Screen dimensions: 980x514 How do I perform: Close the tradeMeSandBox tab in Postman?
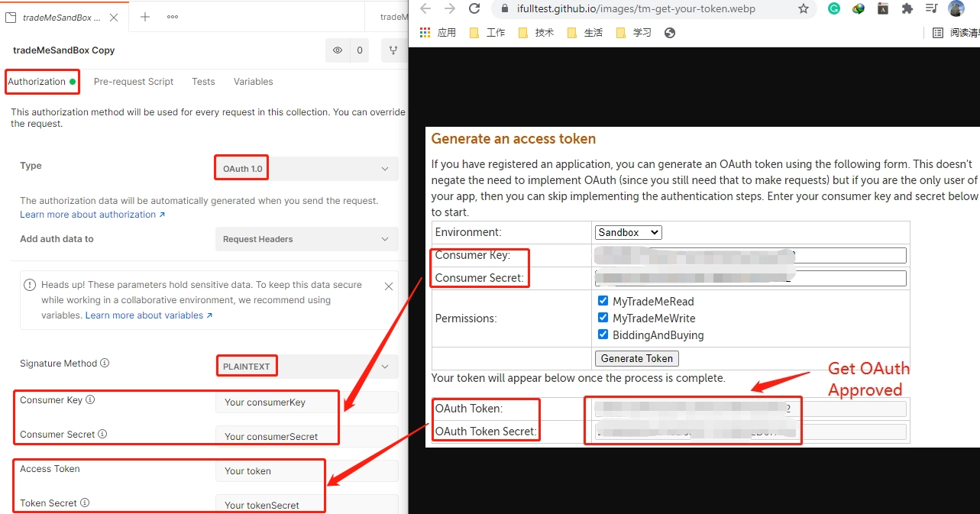(x=114, y=17)
